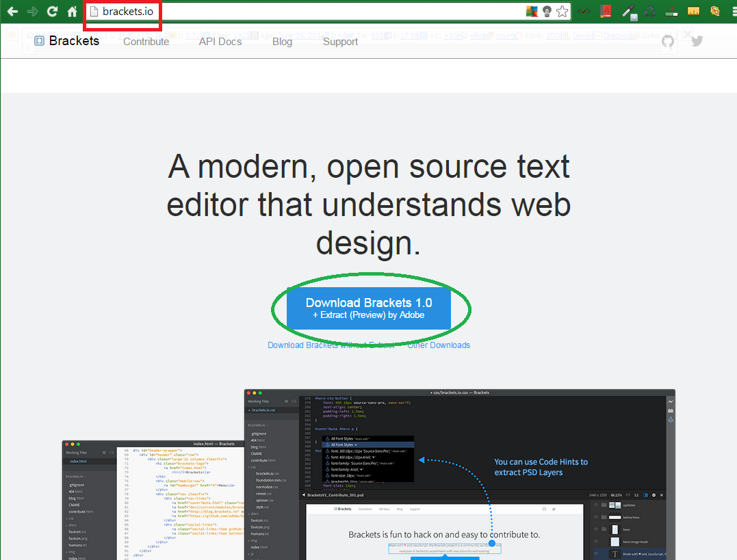Open the Brackets Twitter icon
The height and width of the screenshot is (560, 737).
coord(697,42)
